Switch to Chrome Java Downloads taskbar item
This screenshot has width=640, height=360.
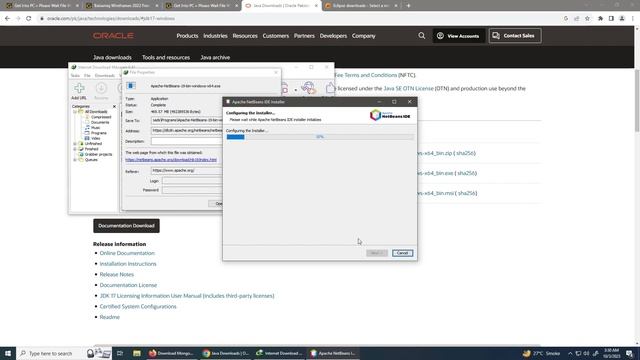click(226, 353)
